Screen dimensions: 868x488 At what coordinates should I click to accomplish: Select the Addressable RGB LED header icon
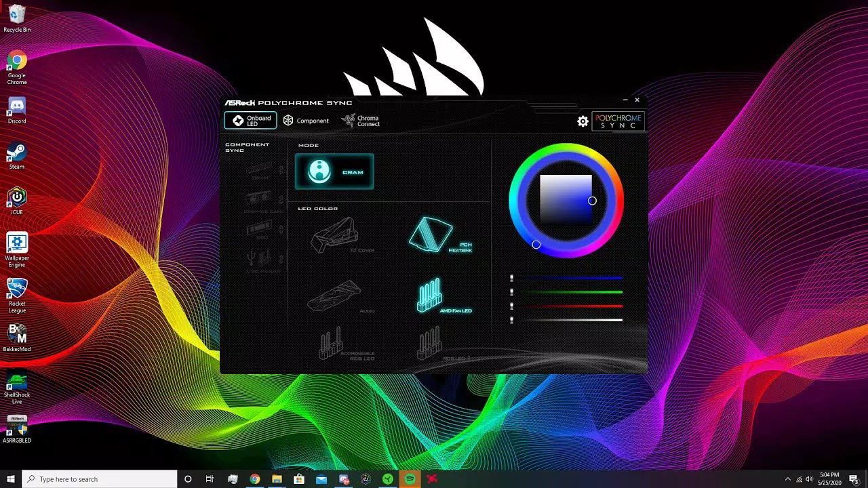(x=331, y=344)
